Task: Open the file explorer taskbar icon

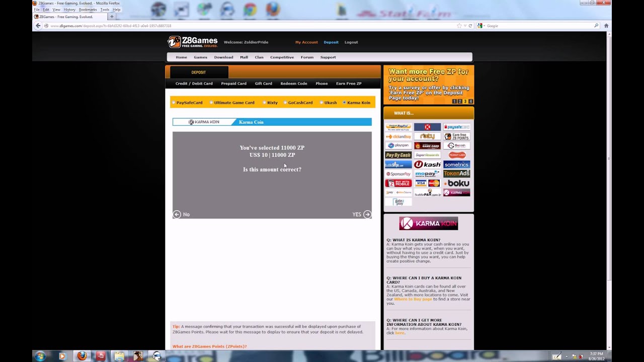Action: [x=119, y=356]
